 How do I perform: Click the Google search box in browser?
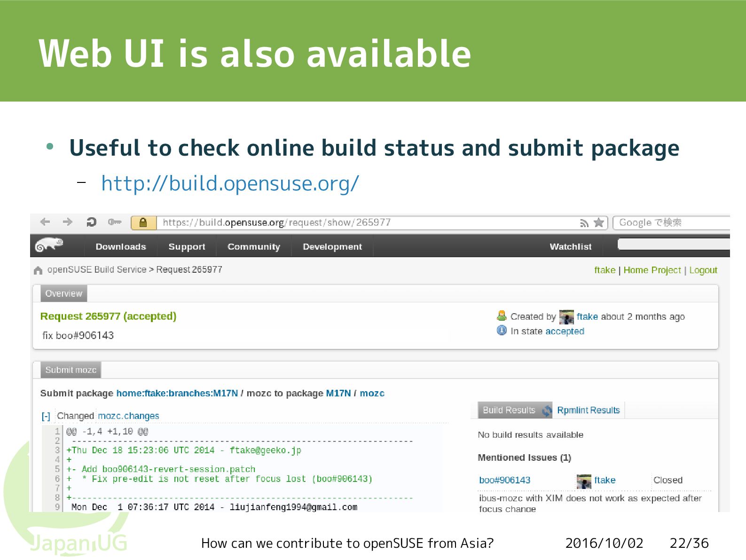672,222
